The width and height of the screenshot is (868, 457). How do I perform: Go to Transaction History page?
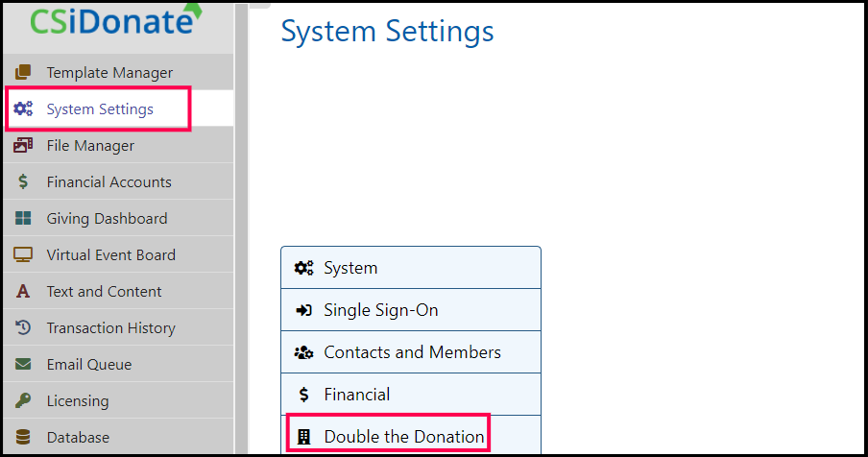pyautogui.click(x=110, y=328)
